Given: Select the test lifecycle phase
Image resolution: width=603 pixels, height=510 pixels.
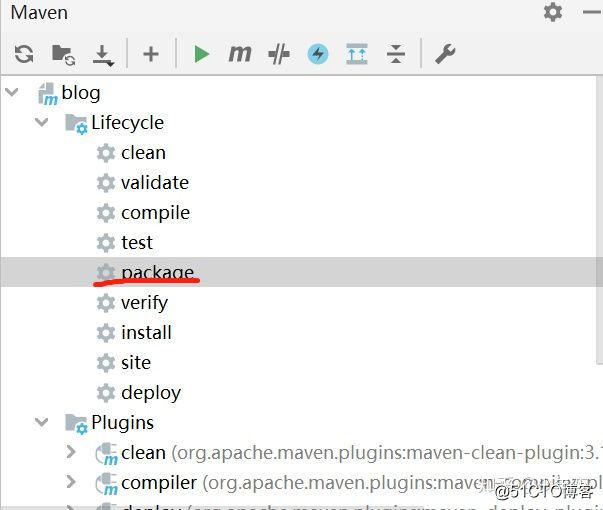Looking at the screenshot, I should coord(137,243).
